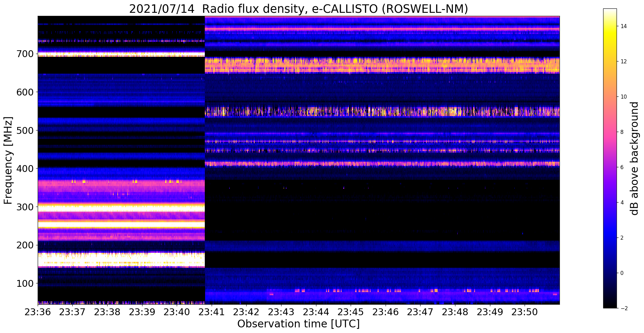This screenshot has height=333, width=644.
Task: Click the plot title mentioning e-CALLISTO (ROSWELL-NM)
Action: [299, 9]
